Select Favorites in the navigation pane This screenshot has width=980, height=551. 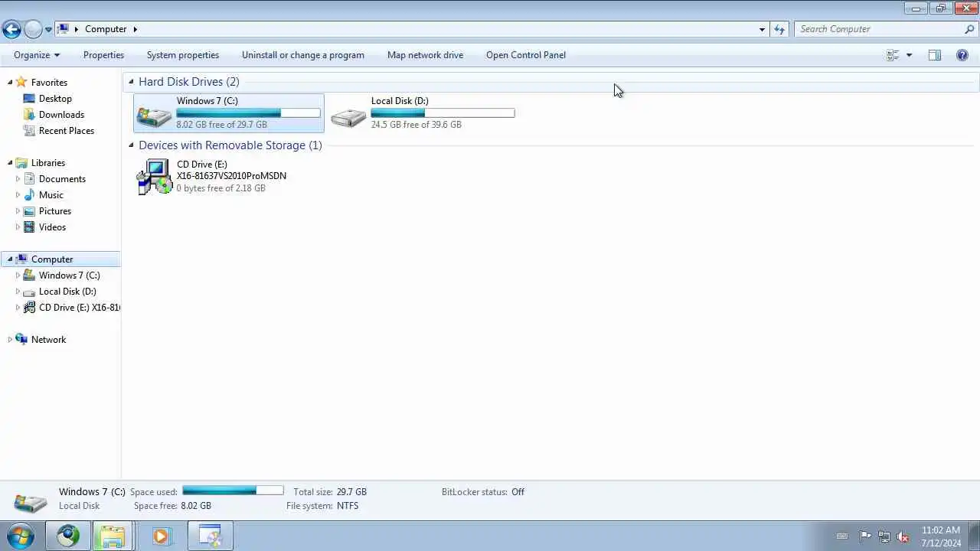point(49,83)
